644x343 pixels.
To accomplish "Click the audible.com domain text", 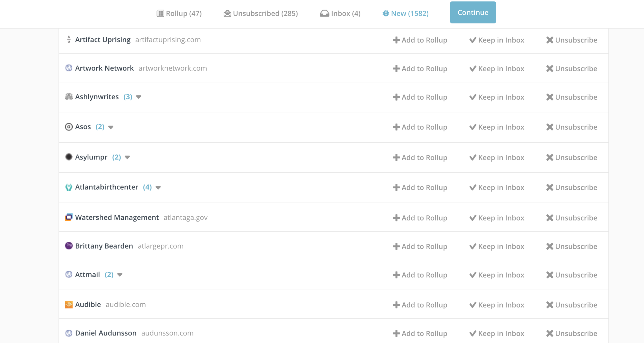I will (126, 305).
